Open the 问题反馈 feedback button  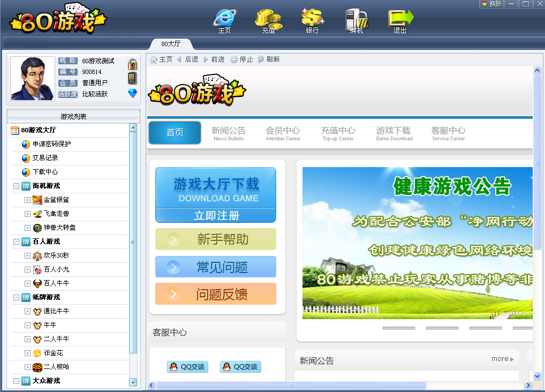click(x=216, y=294)
